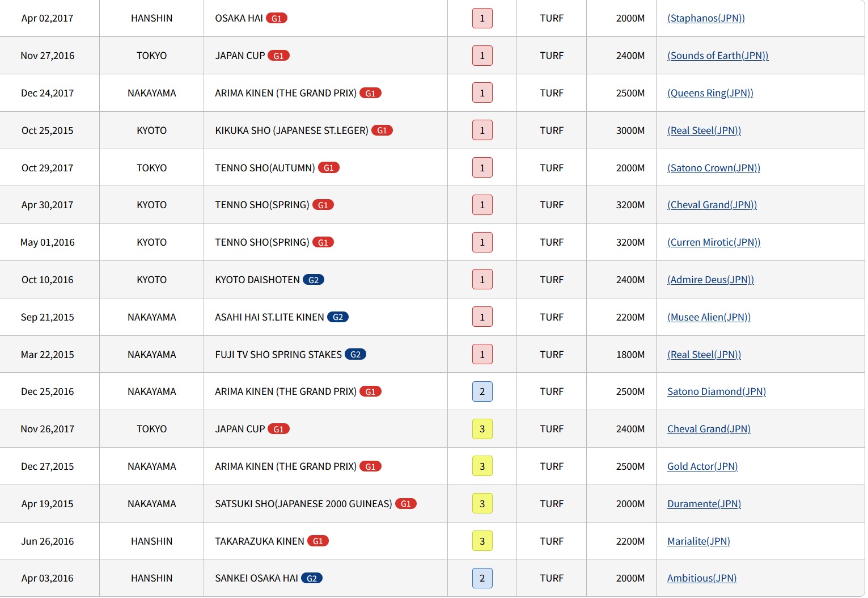Open the Sounds of Earth(JPN) link
868x598 pixels.
click(x=718, y=56)
